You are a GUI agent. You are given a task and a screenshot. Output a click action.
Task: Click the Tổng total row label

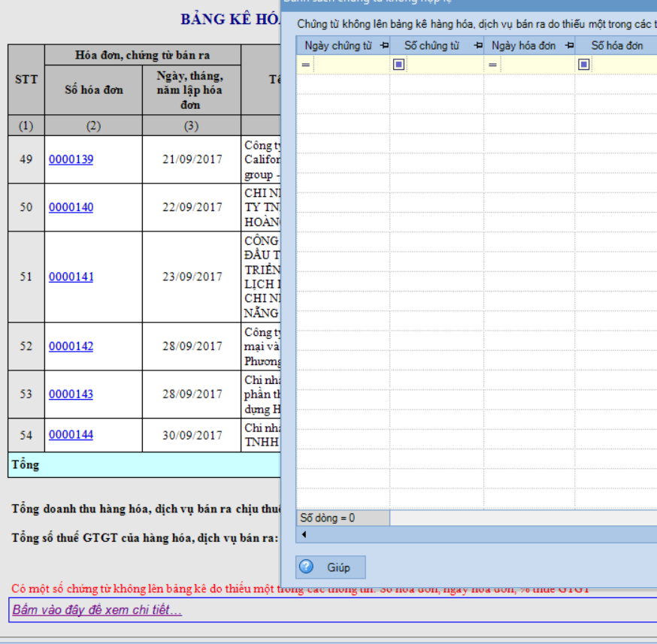tap(26, 464)
